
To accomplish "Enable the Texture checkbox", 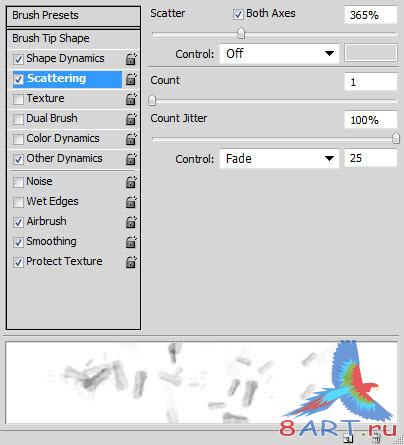I will coord(18,99).
